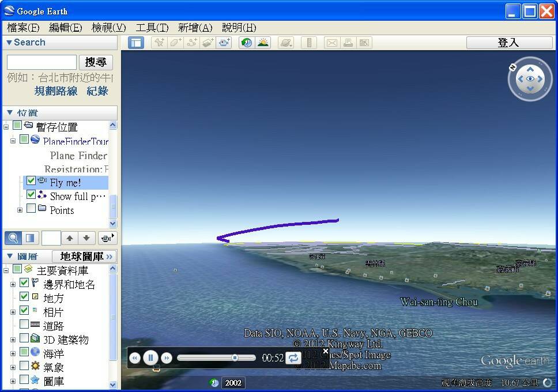Expand the Points folder node

[20, 210]
